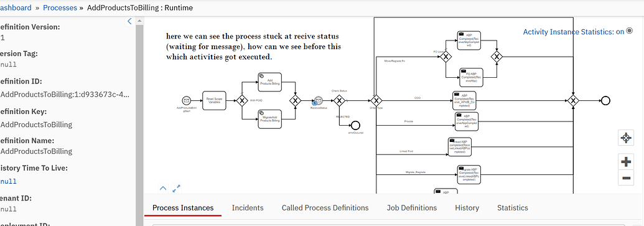
Task: Select the Add Products Billing task
Action: tap(270, 82)
